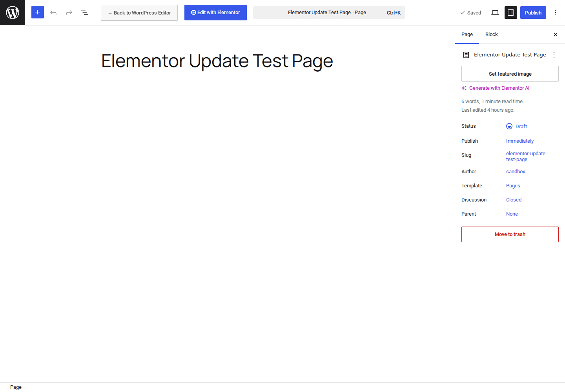565x392 pixels.
Task: Click the Draft status circle icon
Action: (509, 126)
